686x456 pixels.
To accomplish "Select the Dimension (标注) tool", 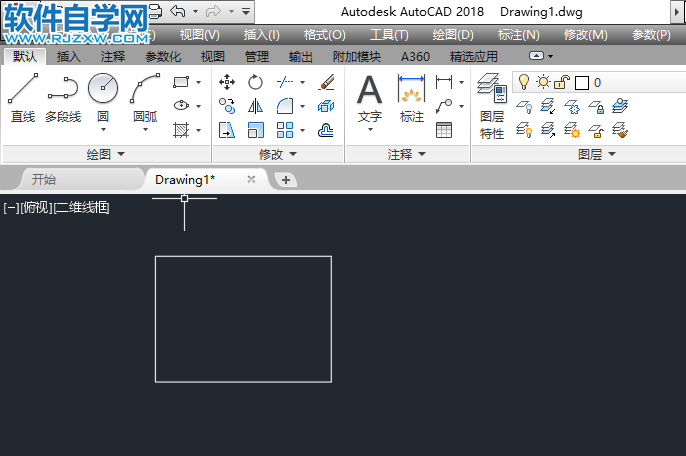I will [412, 98].
